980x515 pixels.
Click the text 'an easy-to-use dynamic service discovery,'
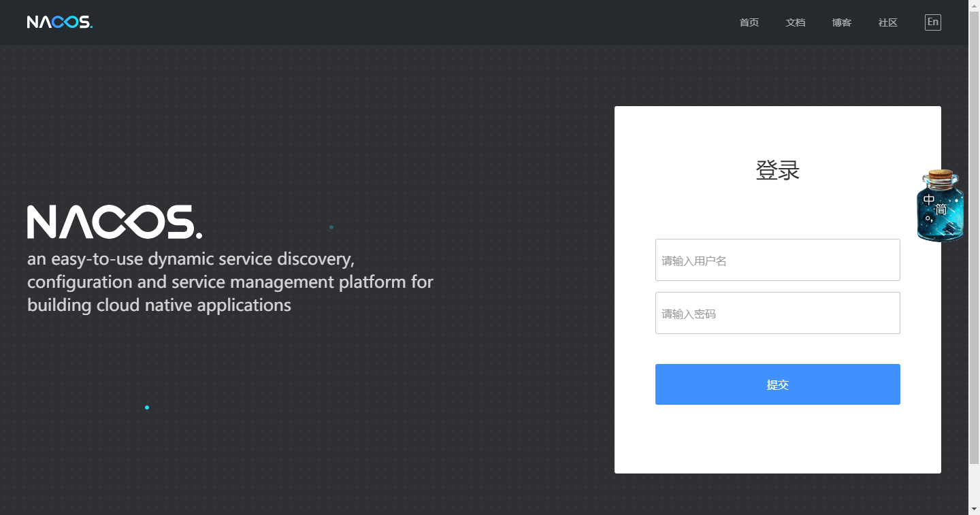(x=191, y=259)
